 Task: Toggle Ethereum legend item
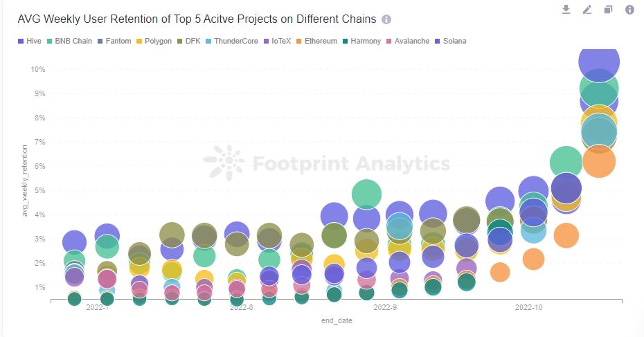pyautogui.click(x=316, y=41)
